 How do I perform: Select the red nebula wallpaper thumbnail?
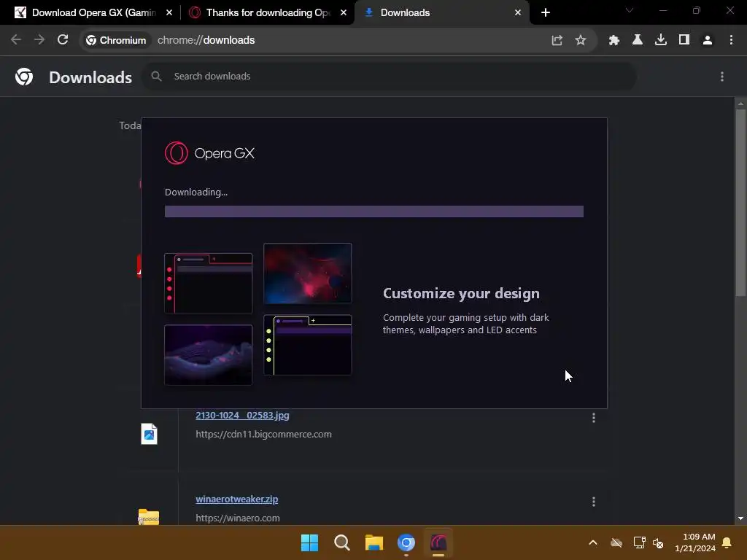click(308, 273)
